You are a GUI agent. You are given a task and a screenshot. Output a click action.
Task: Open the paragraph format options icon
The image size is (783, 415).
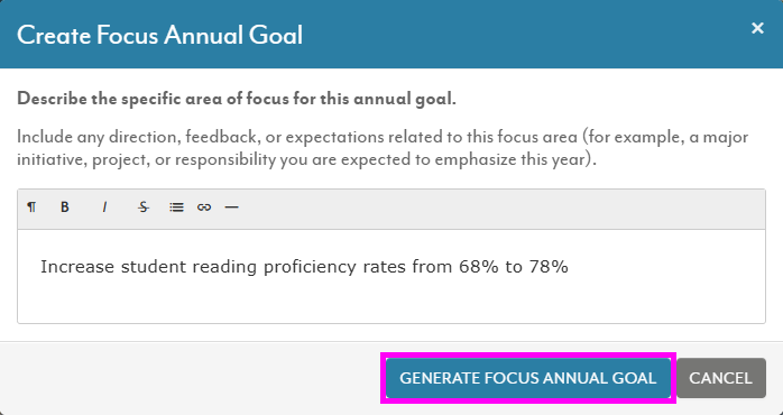(31, 207)
